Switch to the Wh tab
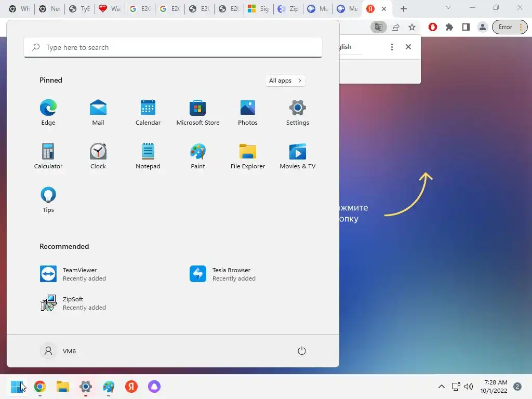532x399 pixels. (20, 9)
